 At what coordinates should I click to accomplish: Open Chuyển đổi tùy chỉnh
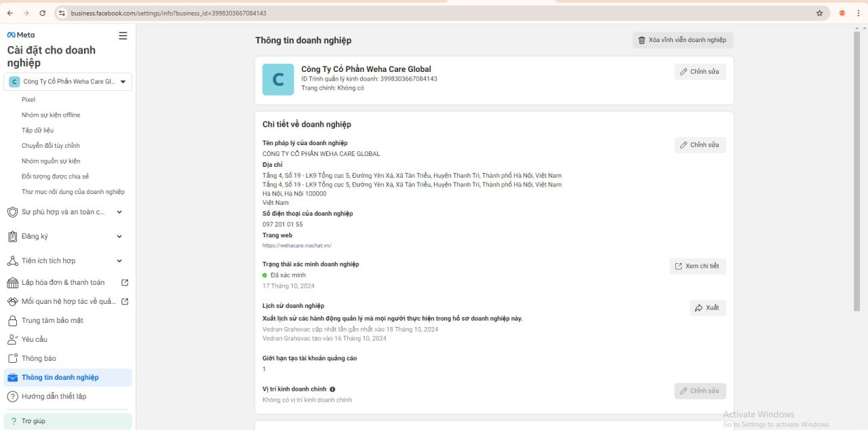(x=51, y=146)
